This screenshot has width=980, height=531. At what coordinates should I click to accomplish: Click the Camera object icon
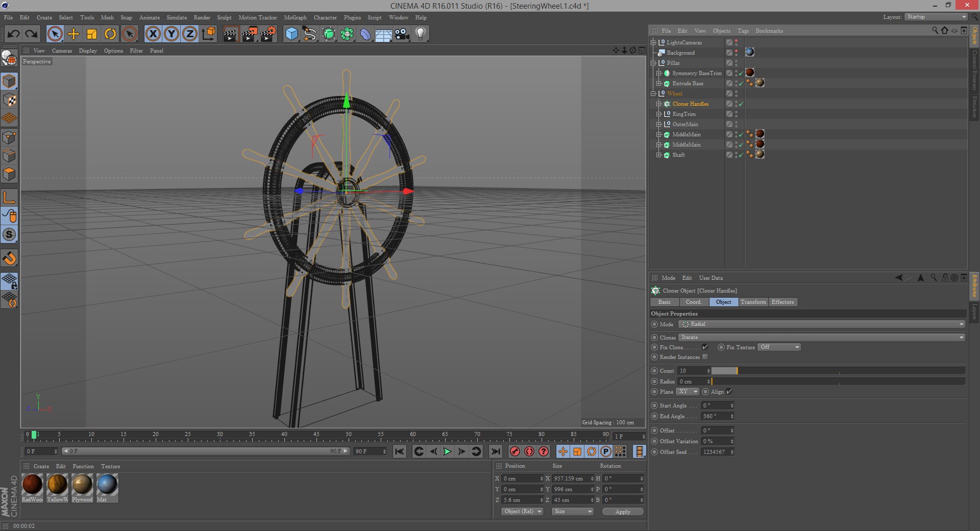pyautogui.click(x=402, y=34)
